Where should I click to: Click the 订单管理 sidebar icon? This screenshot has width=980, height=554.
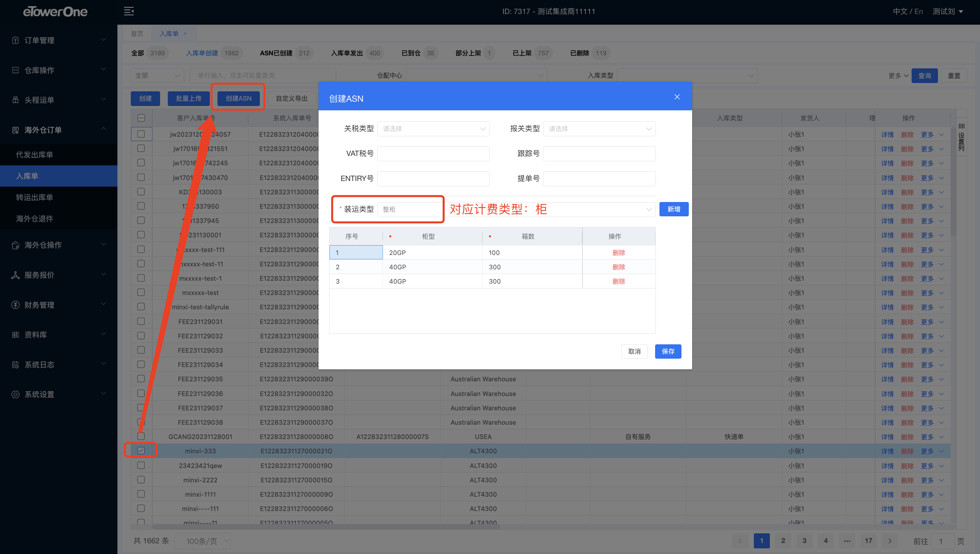point(15,40)
